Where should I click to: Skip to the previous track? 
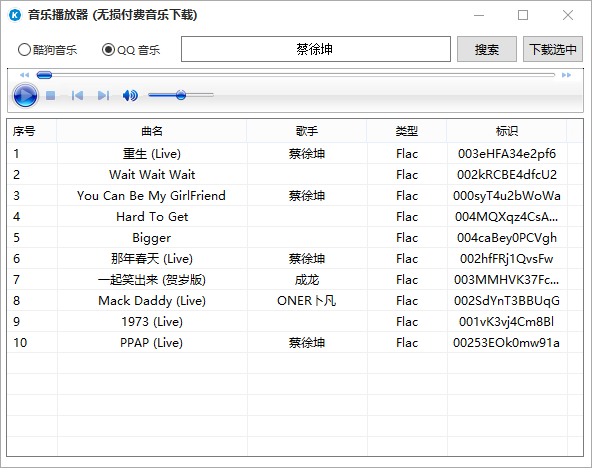(x=77, y=95)
